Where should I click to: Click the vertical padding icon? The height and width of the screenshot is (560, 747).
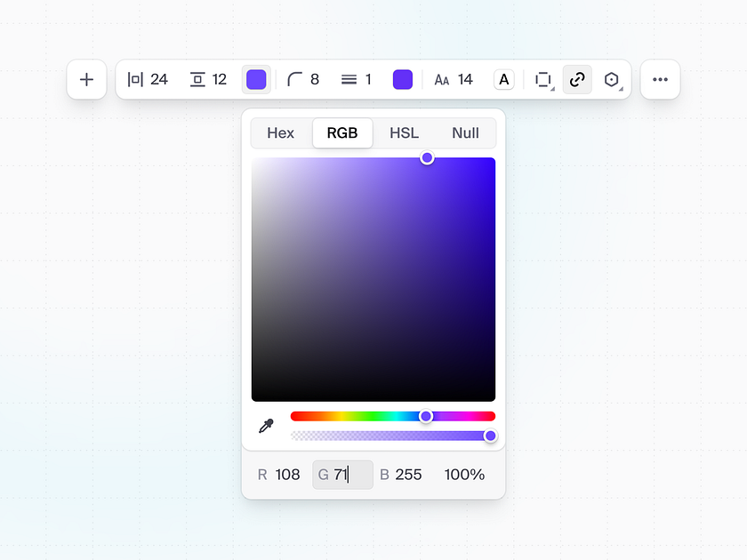click(197, 79)
